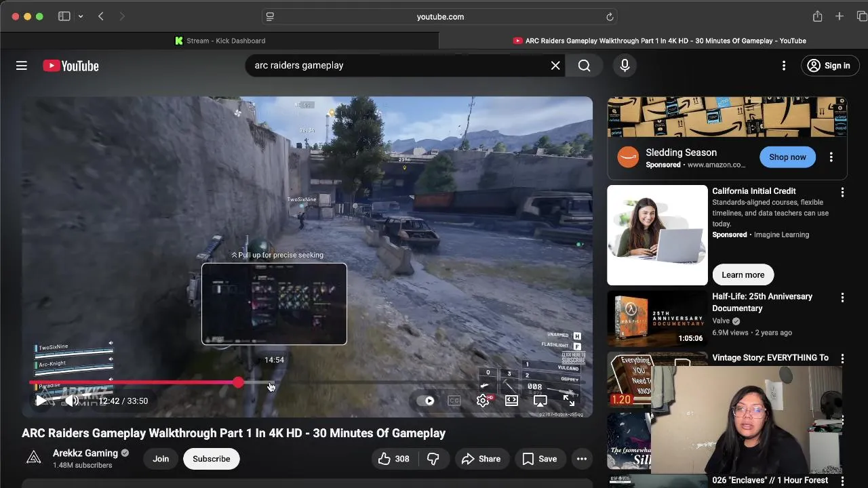Run the search with the magnifier icon
The height and width of the screenshot is (488, 868).
tap(584, 66)
